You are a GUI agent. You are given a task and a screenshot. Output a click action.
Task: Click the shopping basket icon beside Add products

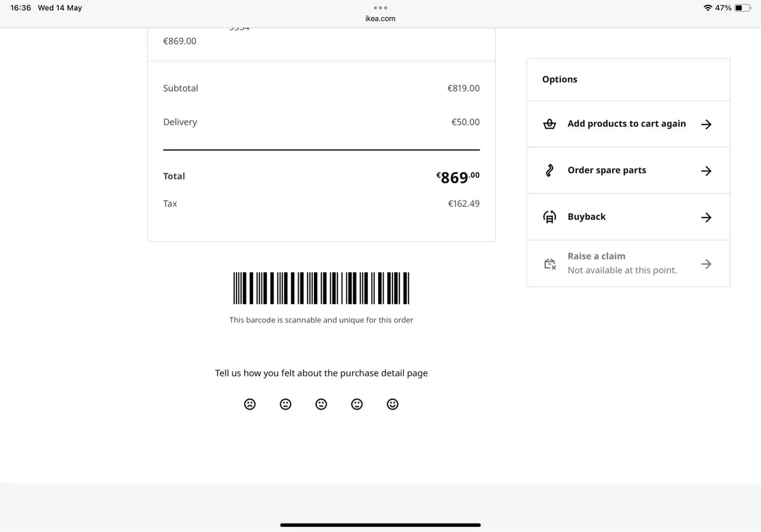[x=550, y=124]
